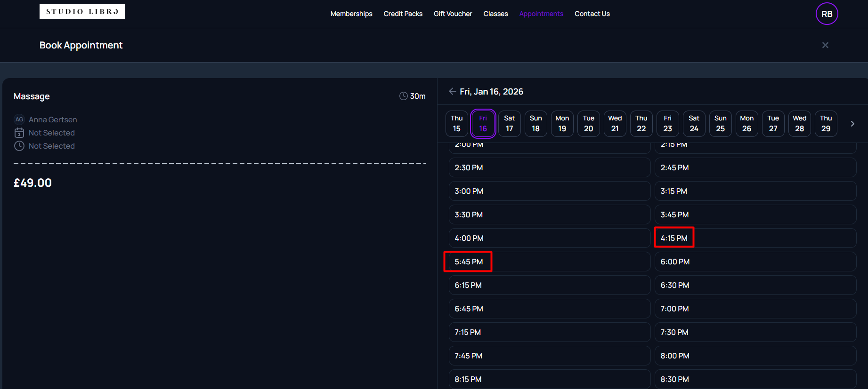868x389 pixels.
Task: Select the Appointments nav item
Action: point(541,14)
